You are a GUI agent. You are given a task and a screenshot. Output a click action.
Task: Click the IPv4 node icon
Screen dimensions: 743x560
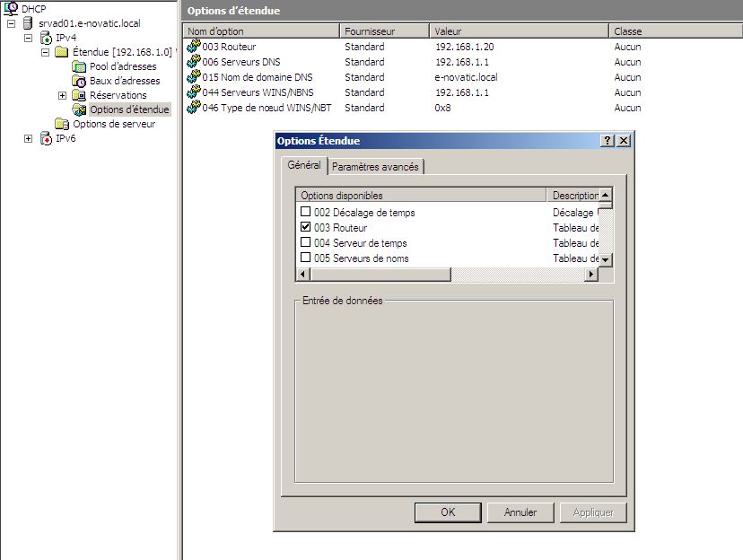point(46,38)
